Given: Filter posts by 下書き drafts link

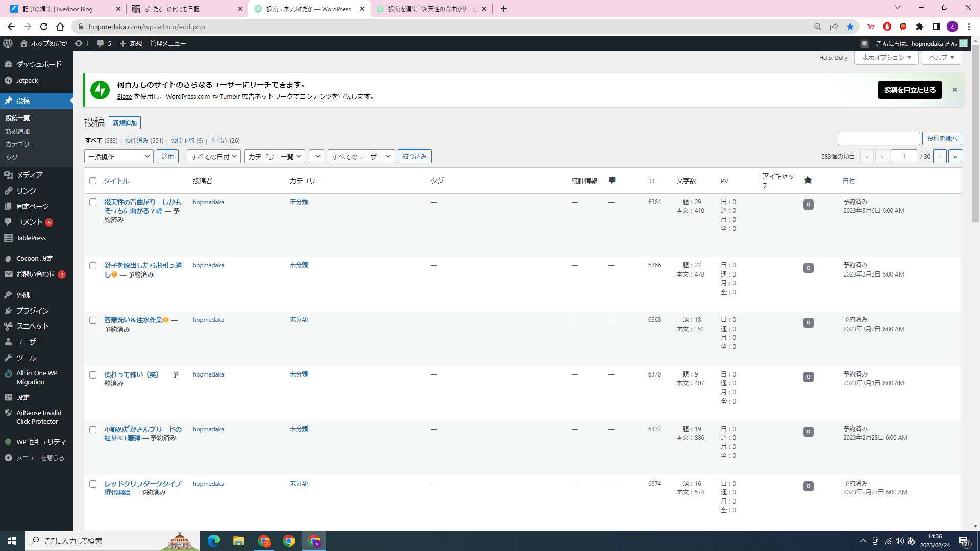Looking at the screenshot, I should pyautogui.click(x=219, y=140).
